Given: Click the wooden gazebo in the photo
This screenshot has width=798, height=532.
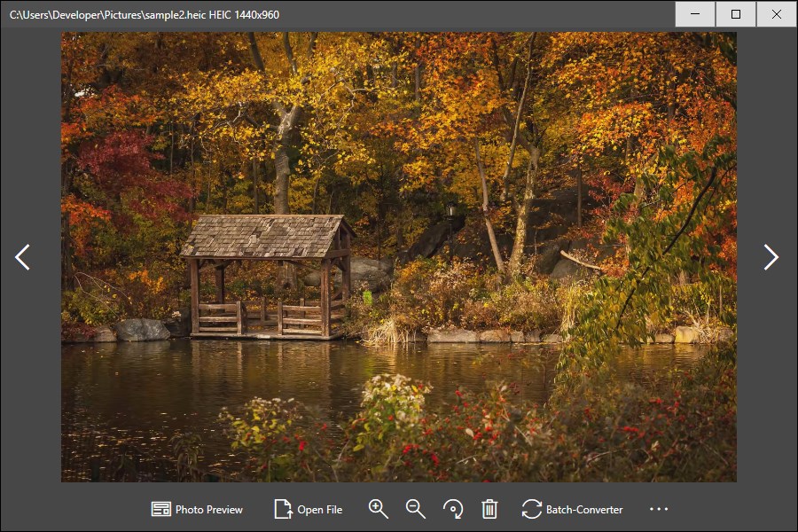Looking at the screenshot, I should coord(269,277).
